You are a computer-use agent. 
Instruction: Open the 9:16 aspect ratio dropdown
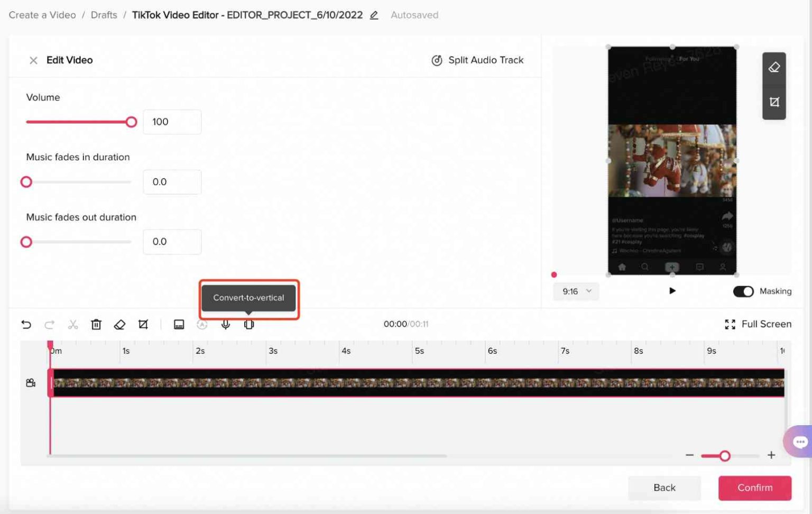pos(576,291)
